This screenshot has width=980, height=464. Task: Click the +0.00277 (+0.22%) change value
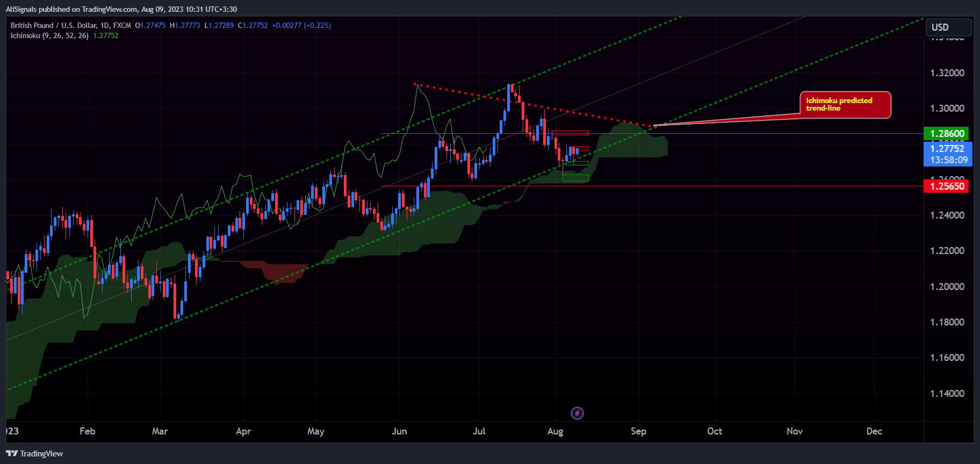pyautogui.click(x=301, y=25)
